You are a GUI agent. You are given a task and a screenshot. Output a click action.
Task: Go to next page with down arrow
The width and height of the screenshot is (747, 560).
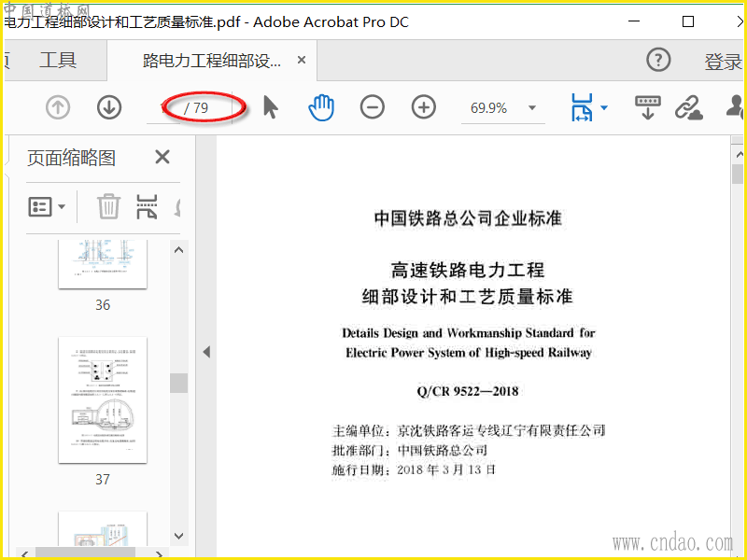(x=109, y=107)
